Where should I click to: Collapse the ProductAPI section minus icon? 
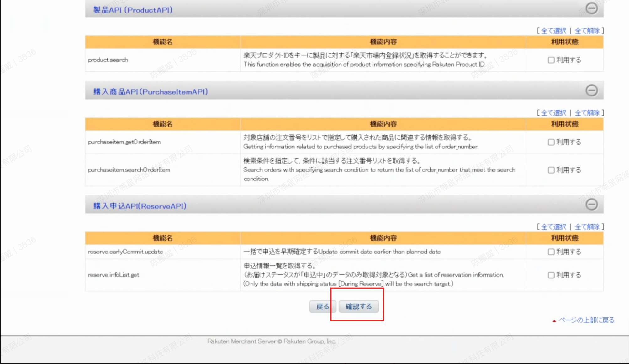click(x=591, y=8)
